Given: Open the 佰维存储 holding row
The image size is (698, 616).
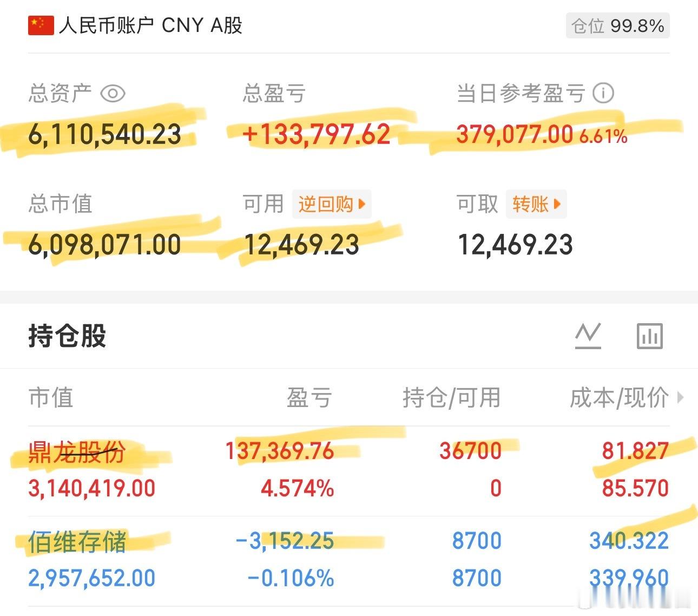Looking at the screenshot, I should 348,561.
